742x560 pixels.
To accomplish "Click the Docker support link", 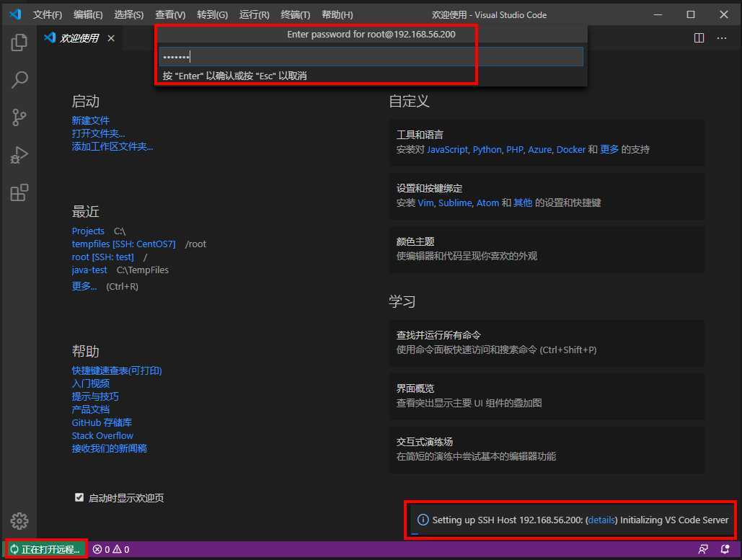I will (570, 149).
